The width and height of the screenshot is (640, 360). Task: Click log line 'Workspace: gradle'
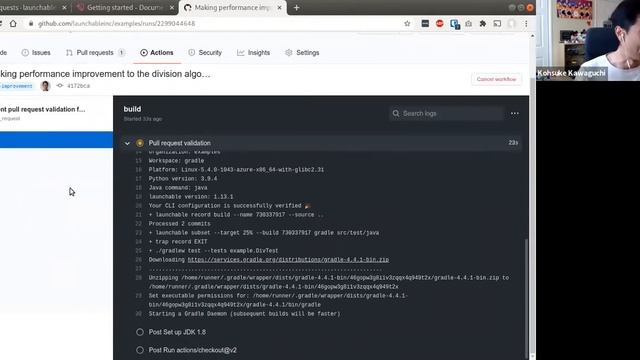[x=176, y=161]
